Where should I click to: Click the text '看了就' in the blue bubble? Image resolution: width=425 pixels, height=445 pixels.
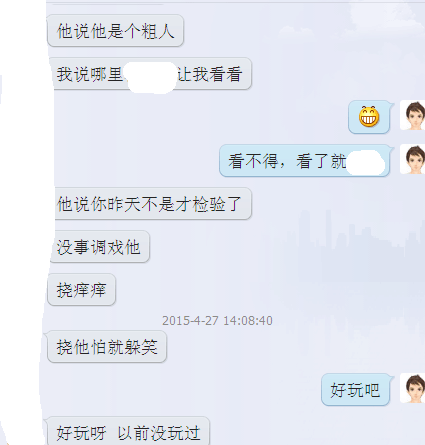pyautogui.click(x=321, y=161)
